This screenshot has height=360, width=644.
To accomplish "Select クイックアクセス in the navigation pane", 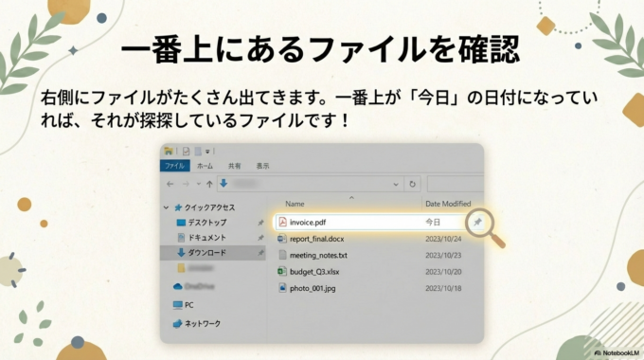I will 209,207.
